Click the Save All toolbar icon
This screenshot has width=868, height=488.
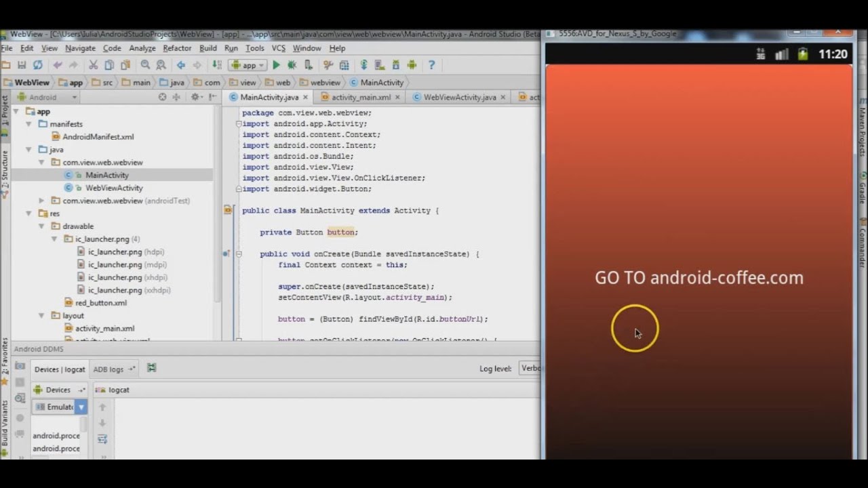22,65
